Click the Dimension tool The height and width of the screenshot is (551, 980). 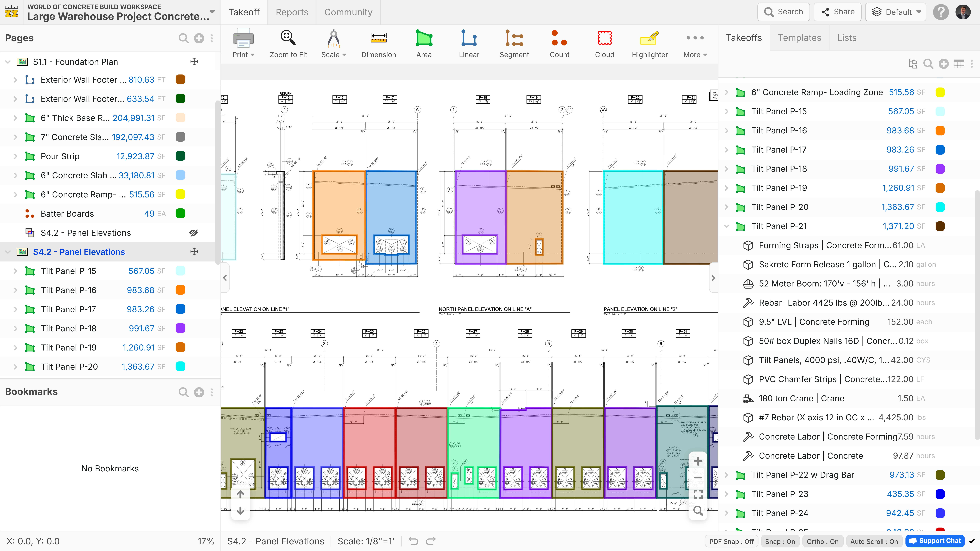[x=378, y=44]
